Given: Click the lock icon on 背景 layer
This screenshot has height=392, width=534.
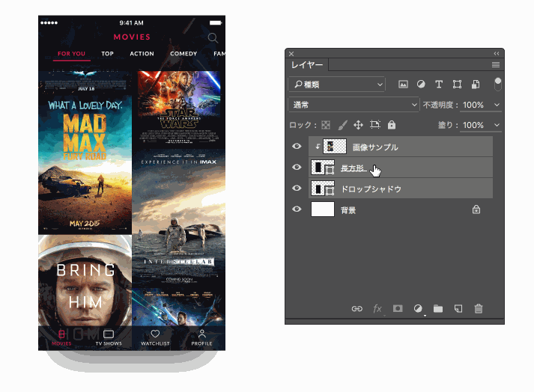Looking at the screenshot, I should click(x=476, y=209).
